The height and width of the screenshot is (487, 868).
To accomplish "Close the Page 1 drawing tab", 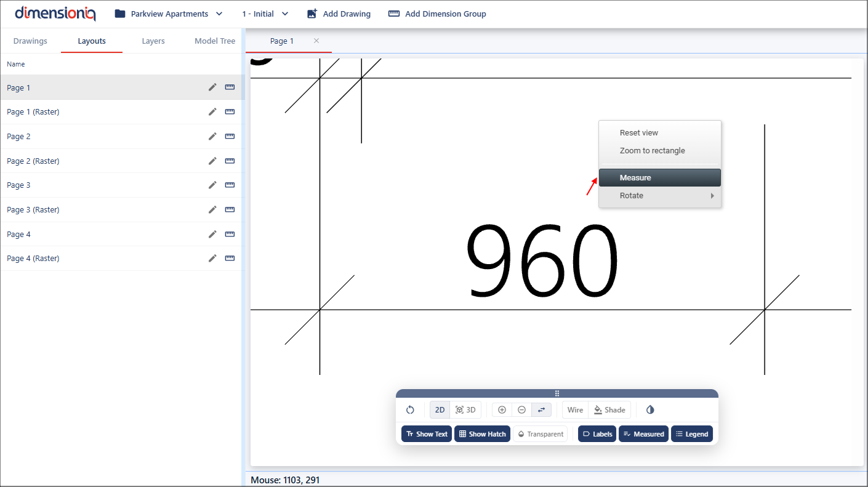I will click(x=316, y=41).
